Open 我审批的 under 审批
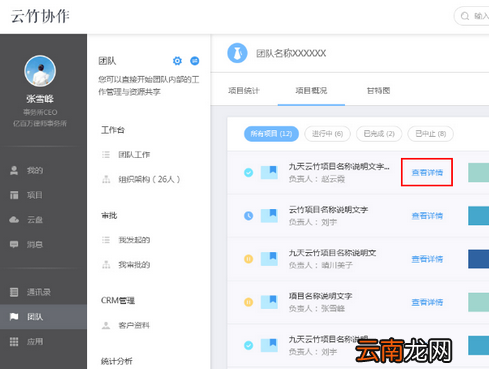 pos(134,265)
